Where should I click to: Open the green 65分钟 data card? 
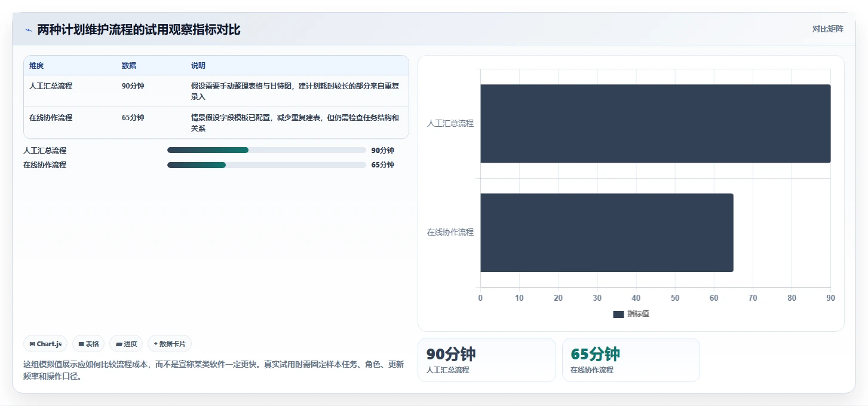(631, 360)
